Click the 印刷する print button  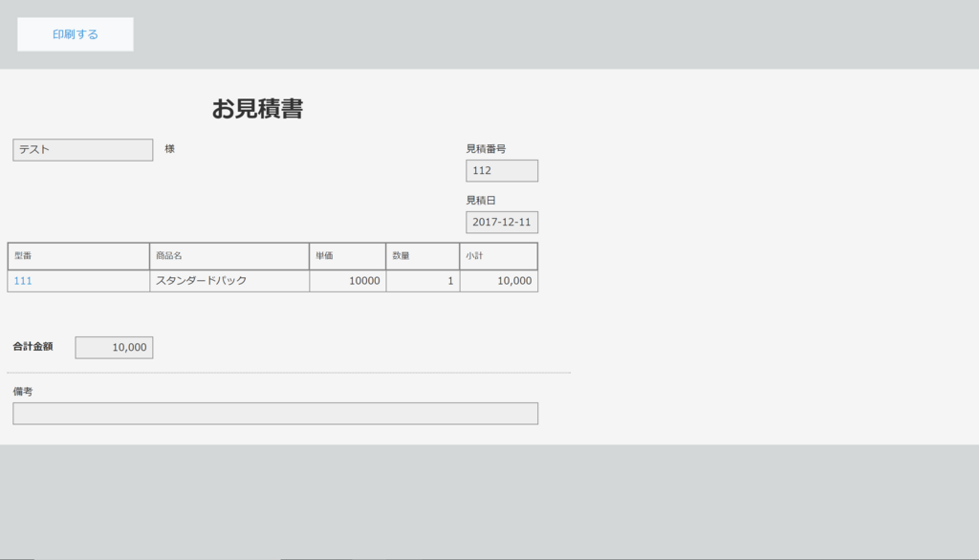[x=75, y=34]
